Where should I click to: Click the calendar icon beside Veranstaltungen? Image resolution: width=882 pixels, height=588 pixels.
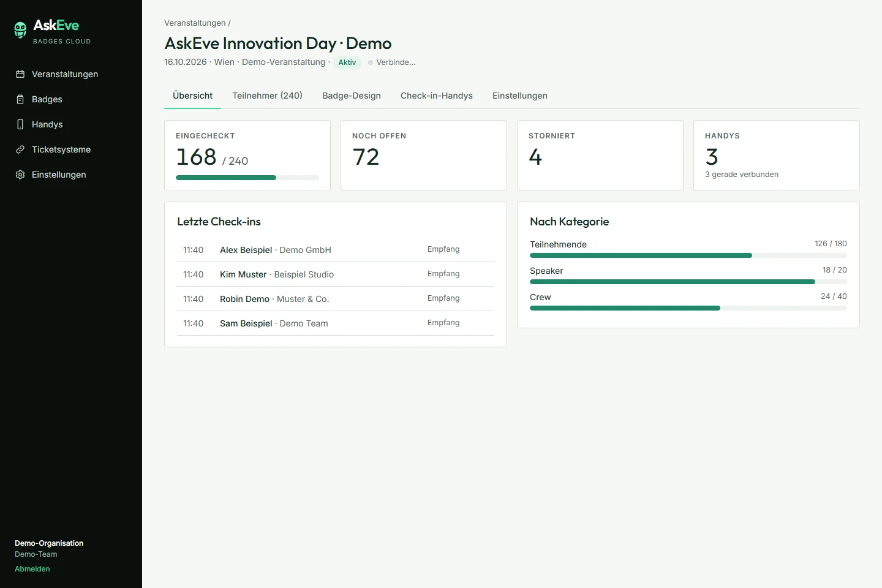point(20,74)
